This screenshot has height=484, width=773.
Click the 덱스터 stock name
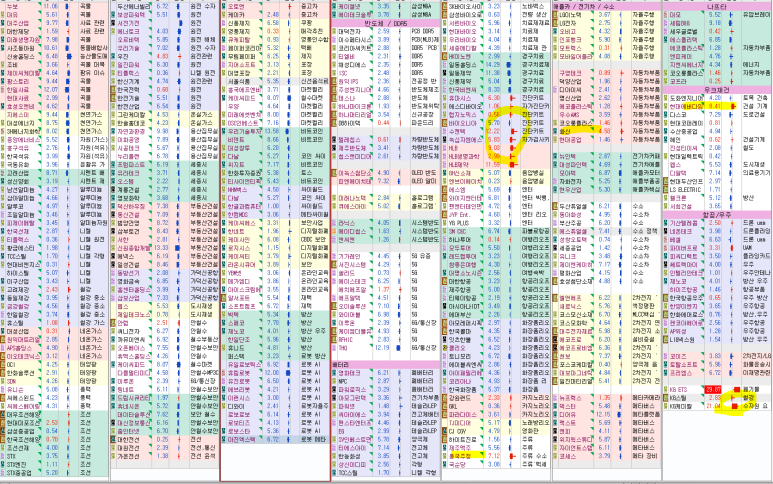pyautogui.click(x=568, y=406)
